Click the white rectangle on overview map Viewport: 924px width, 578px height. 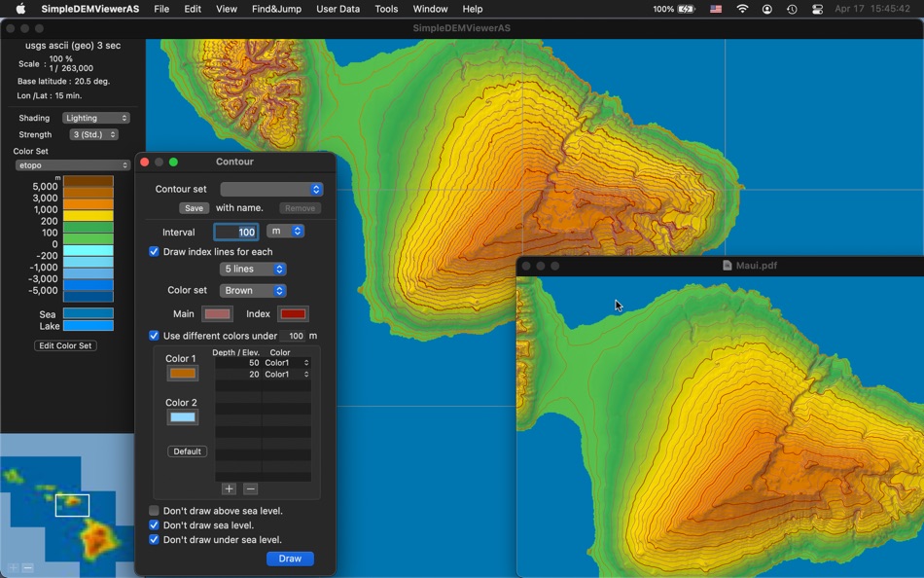pyautogui.click(x=73, y=505)
